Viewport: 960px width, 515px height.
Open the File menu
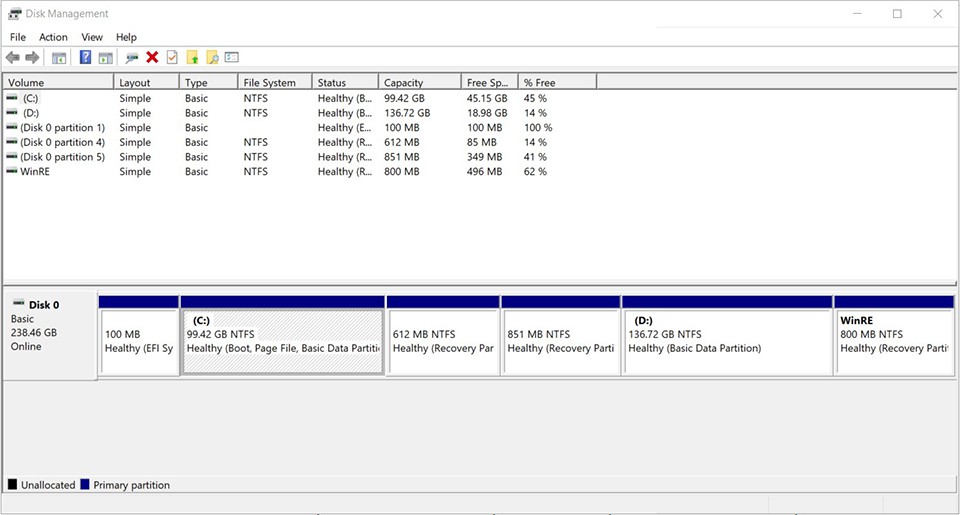tap(18, 37)
